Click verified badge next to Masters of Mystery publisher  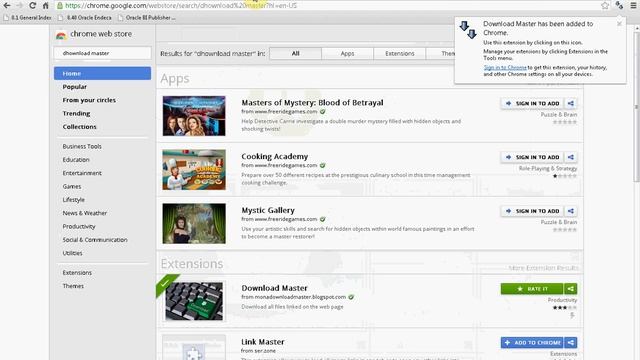pos(322,111)
